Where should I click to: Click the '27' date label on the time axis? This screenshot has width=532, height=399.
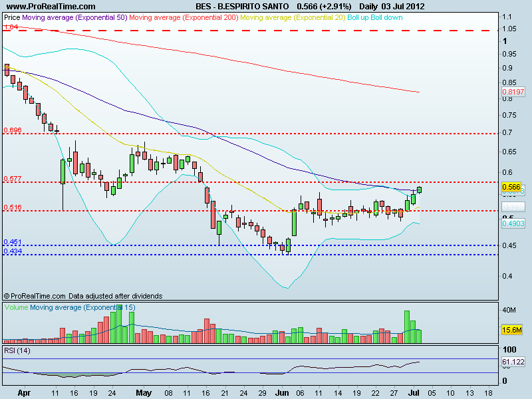click(394, 393)
